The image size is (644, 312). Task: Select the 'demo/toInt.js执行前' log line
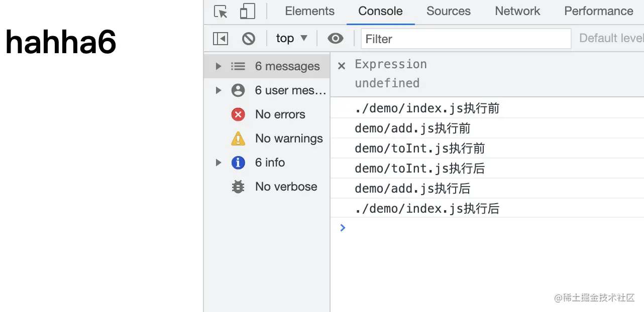click(x=487, y=148)
